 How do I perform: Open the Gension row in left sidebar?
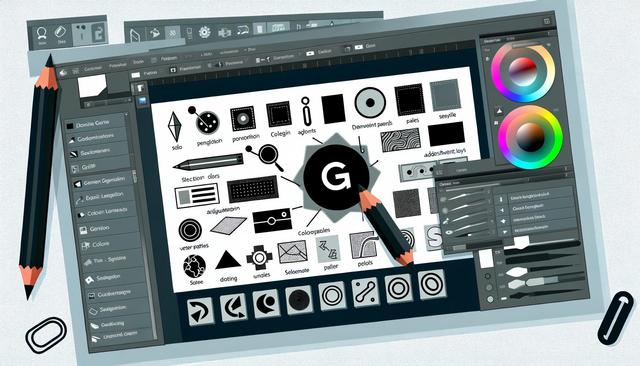coord(109,228)
